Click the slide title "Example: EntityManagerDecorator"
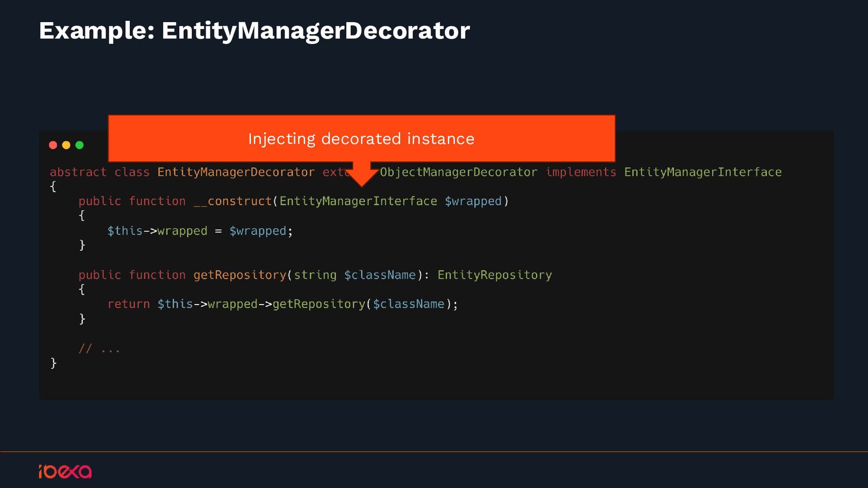 pyautogui.click(x=254, y=31)
